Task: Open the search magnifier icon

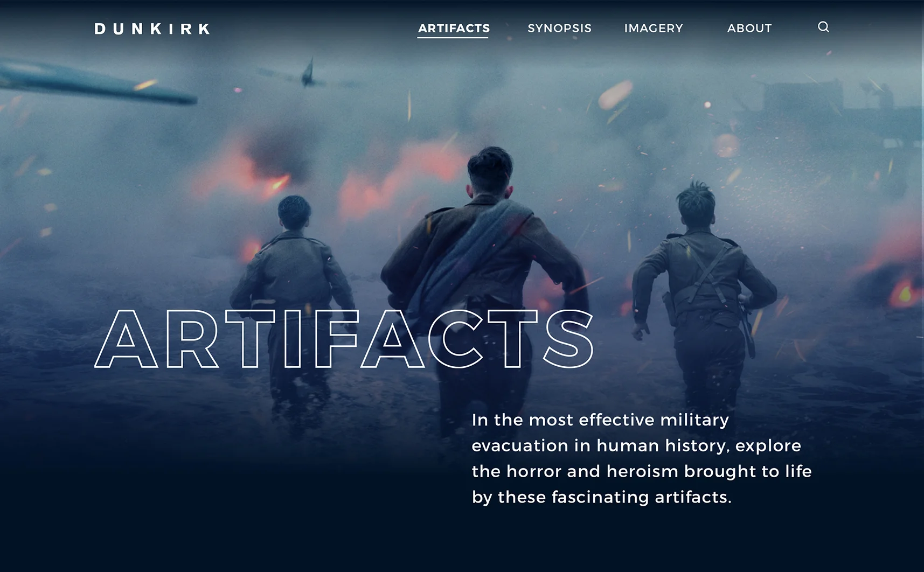Action: pyautogui.click(x=823, y=27)
